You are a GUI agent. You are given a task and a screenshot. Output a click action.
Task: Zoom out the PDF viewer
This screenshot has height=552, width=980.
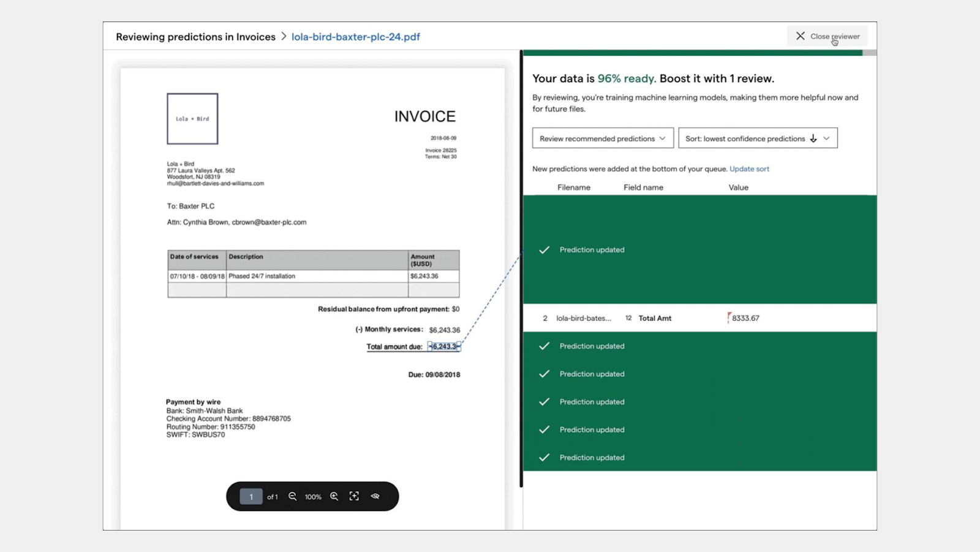(x=292, y=496)
